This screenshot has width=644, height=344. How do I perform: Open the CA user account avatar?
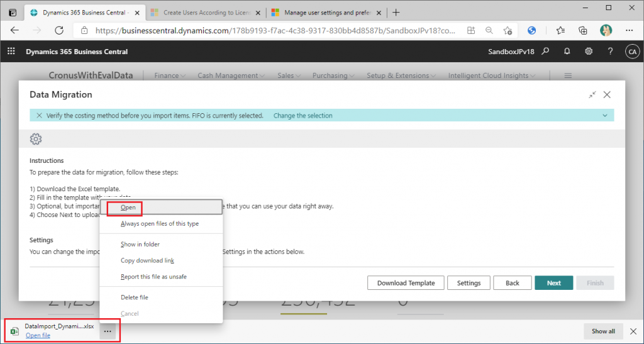(x=632, y=52)
